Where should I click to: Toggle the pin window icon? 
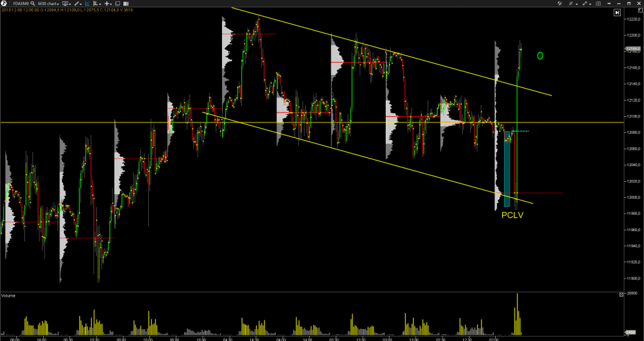608,4
